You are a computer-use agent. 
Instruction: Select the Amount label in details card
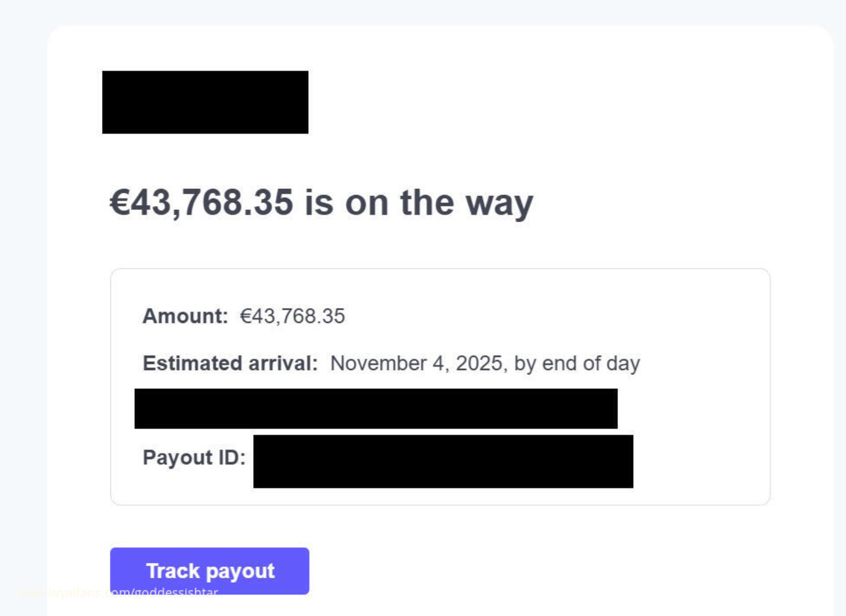coord(185,316)
